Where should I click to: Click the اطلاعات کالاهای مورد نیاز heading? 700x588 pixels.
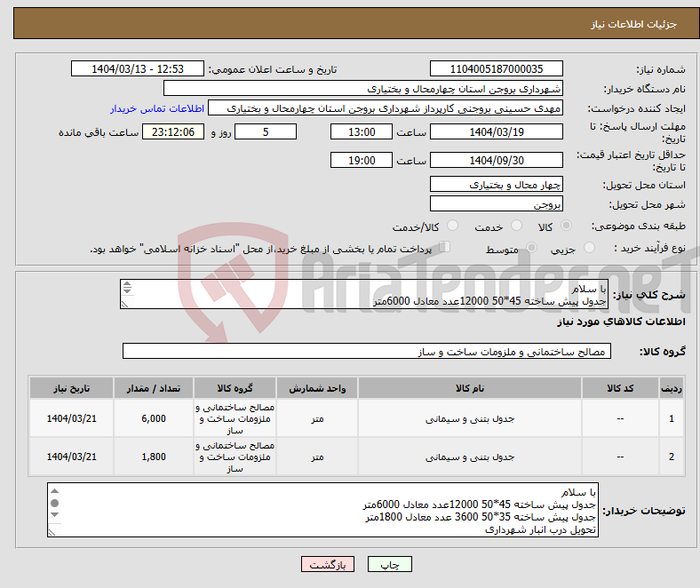tap(621, 322)
